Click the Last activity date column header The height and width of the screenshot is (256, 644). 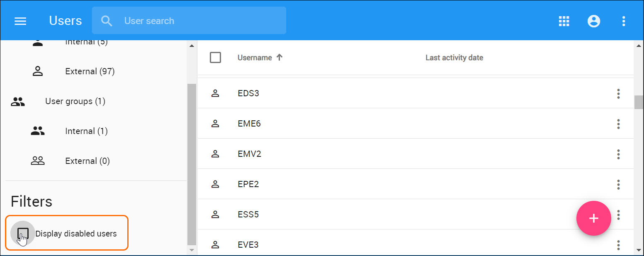[454, 58]
